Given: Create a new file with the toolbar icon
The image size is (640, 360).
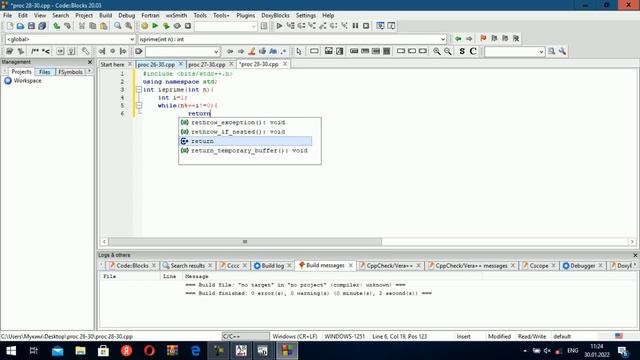Looking at the screenshot, I should click(10, 26).
